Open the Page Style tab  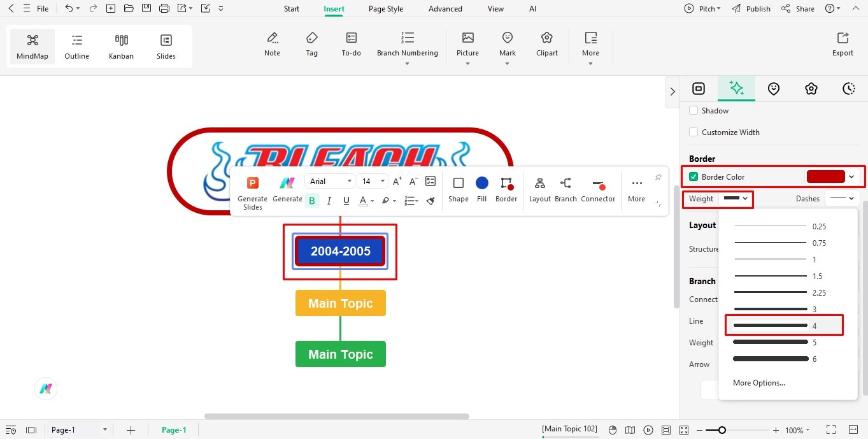(x=386, y=9)
